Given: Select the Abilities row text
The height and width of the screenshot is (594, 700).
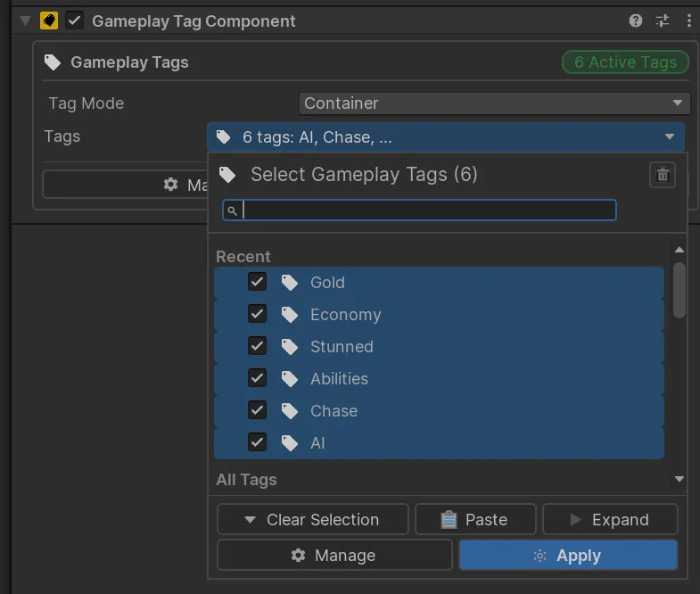Looking at the screenshot, I should (x=339, y=379).
